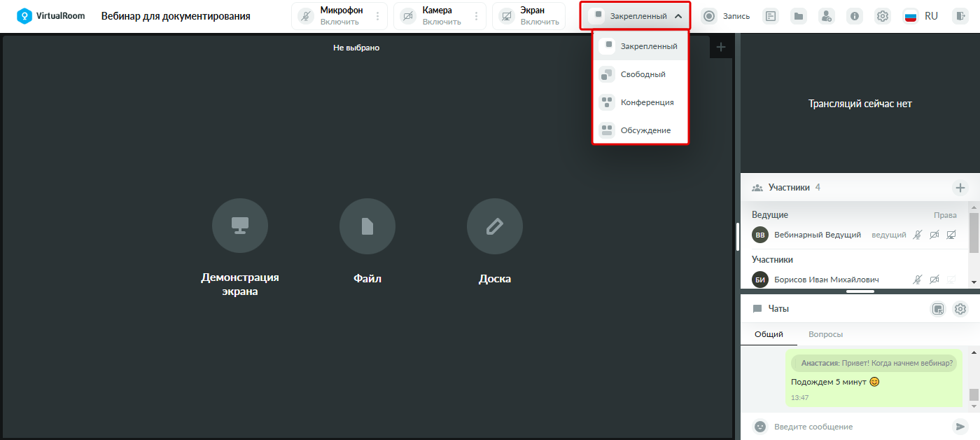Click the chat scrollbar thumb
The image size is (980, 440).
974,394
